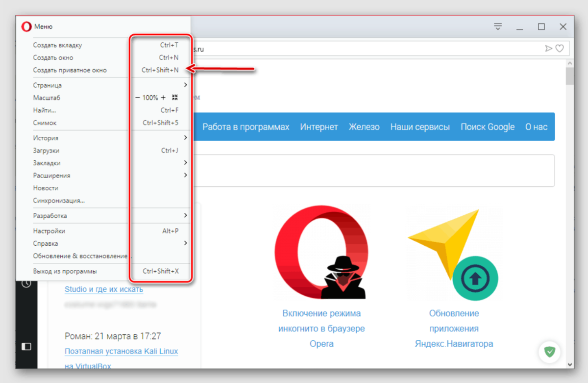Open the О нас nav tab

click(x=536, y=127)
